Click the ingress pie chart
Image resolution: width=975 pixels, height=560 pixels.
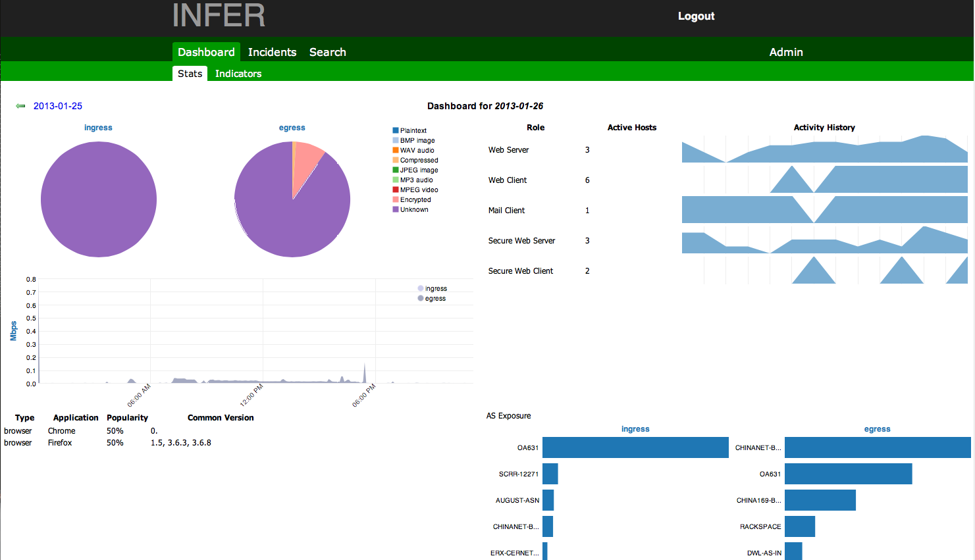click(99, 199)
